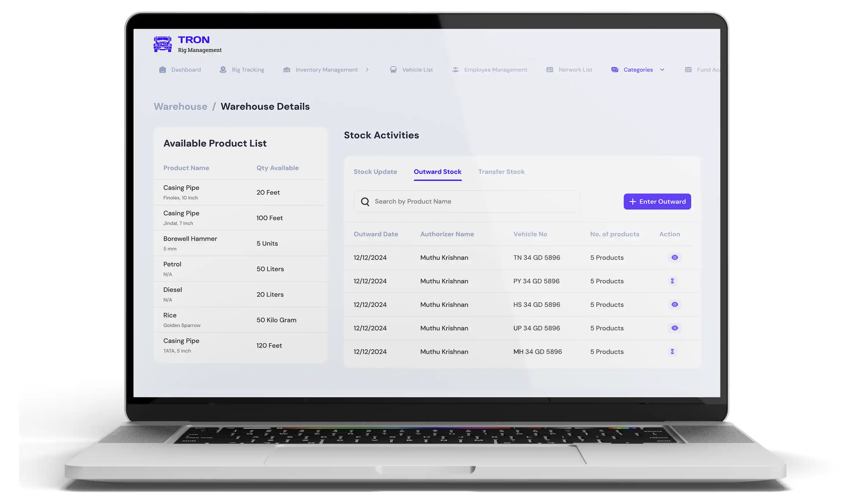
Task: Click the TRON truck logo icon
Action: pos(163,44)
